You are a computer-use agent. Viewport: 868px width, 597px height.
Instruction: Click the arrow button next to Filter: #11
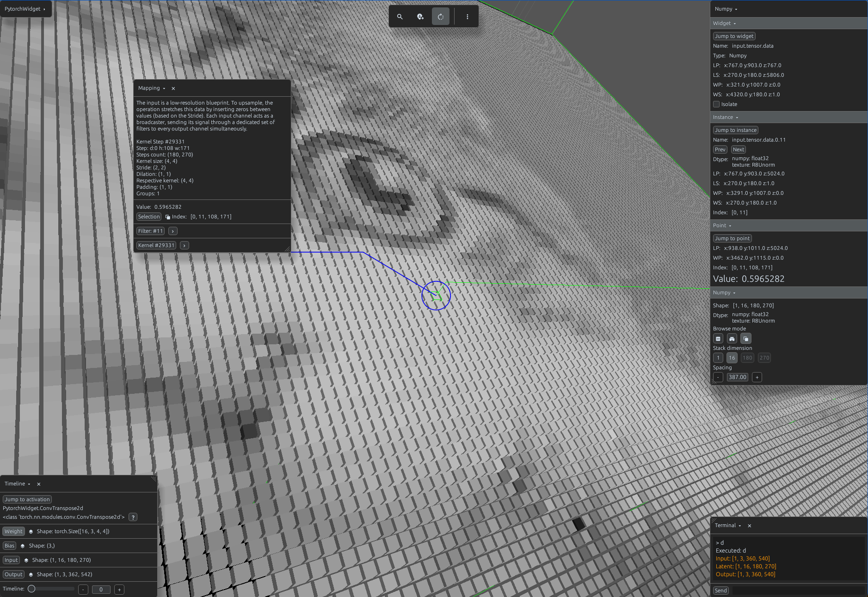(173, 231)
